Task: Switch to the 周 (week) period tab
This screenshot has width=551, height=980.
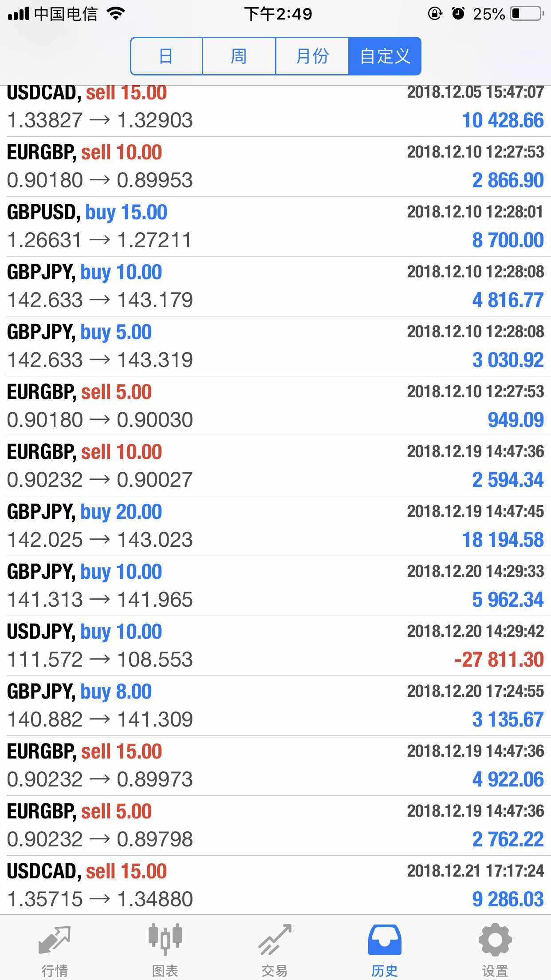Action: pos(239,56)
